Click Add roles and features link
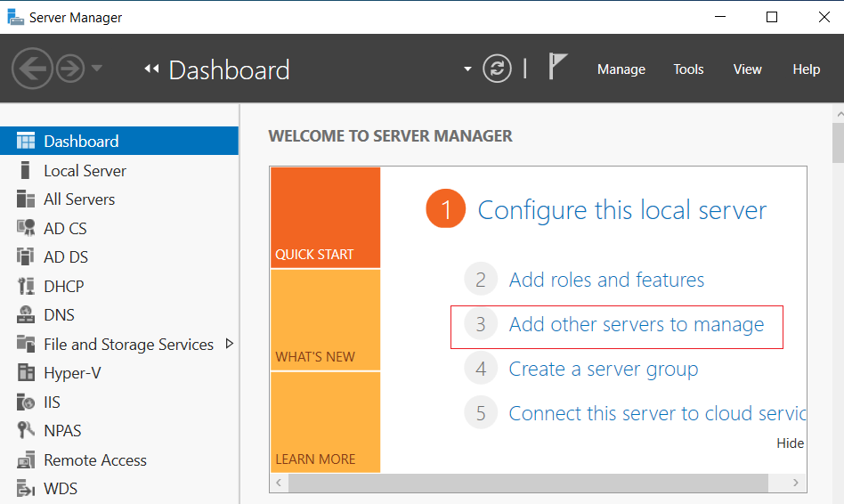This screenshot has height=504, width=844. [x=606, y=280]
